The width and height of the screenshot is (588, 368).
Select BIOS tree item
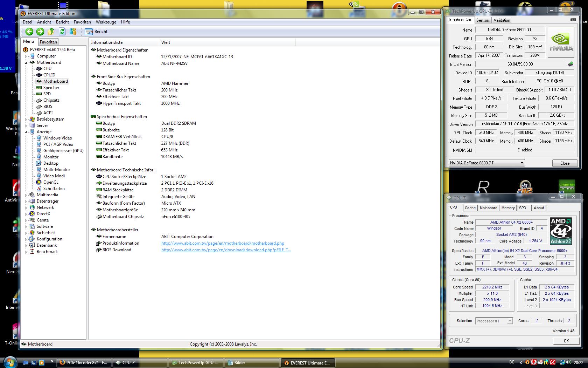click(48, 107)
